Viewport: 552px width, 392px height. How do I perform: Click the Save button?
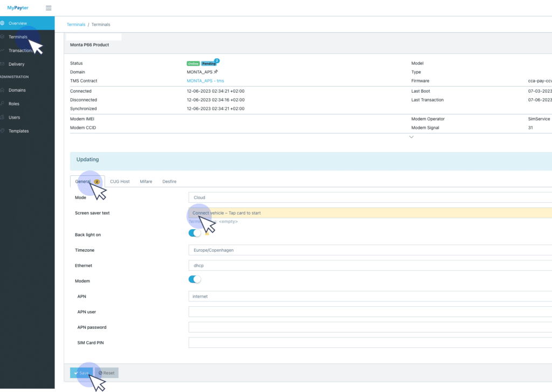(x=81, y=373)
